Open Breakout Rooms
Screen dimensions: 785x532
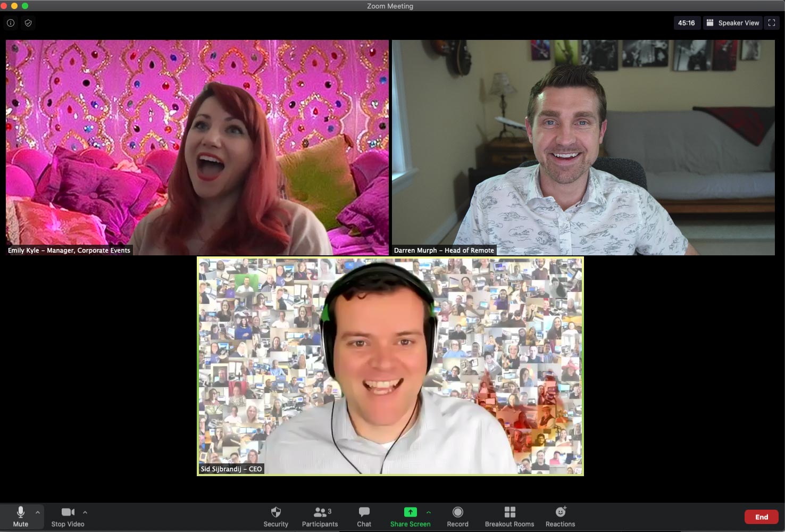coord(509,516)
